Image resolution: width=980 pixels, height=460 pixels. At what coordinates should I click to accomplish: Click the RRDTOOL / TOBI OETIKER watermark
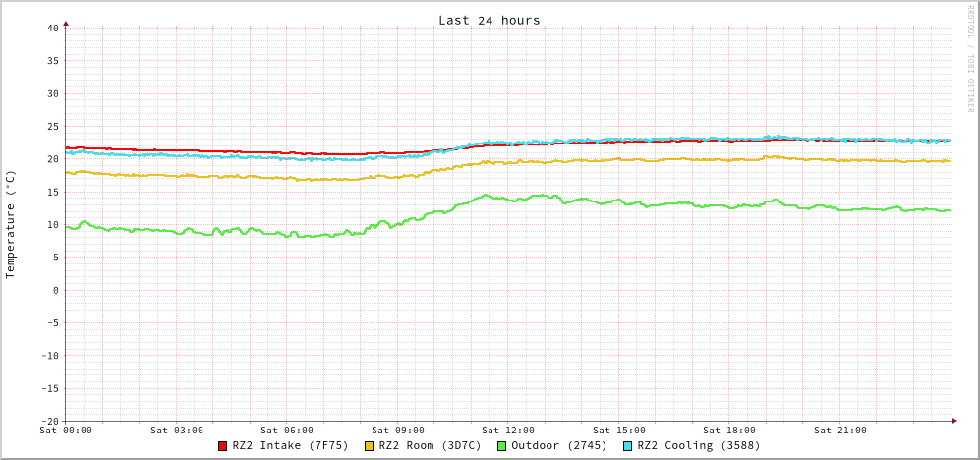pos(969,59)
